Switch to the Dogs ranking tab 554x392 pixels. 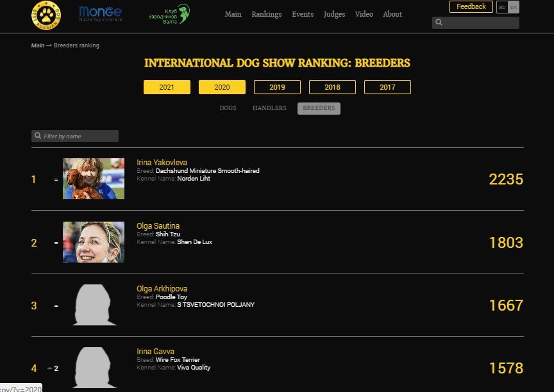pyautogui.click(x=228, y=108)
